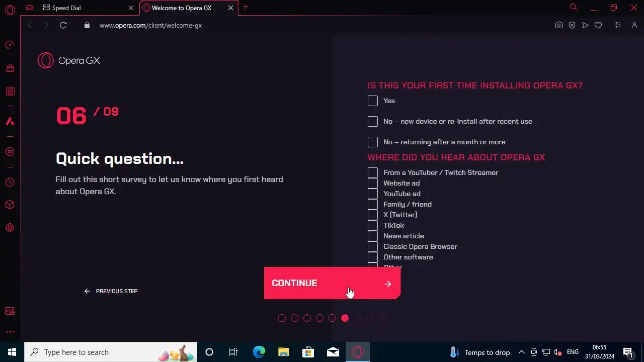Open the Aria AI sidebar icon
Screen dimensions: 644x362
(10, 122)
